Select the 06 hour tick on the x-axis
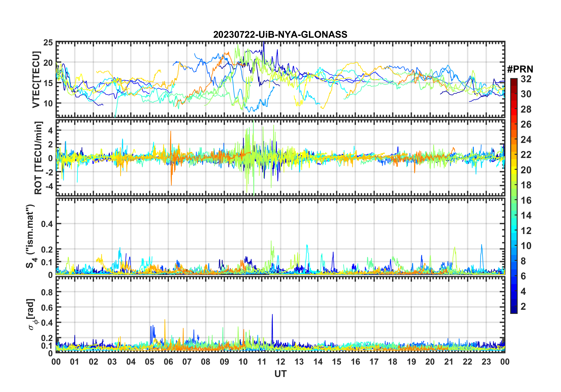This screenshot has height=392, width=561. [168, 362]
